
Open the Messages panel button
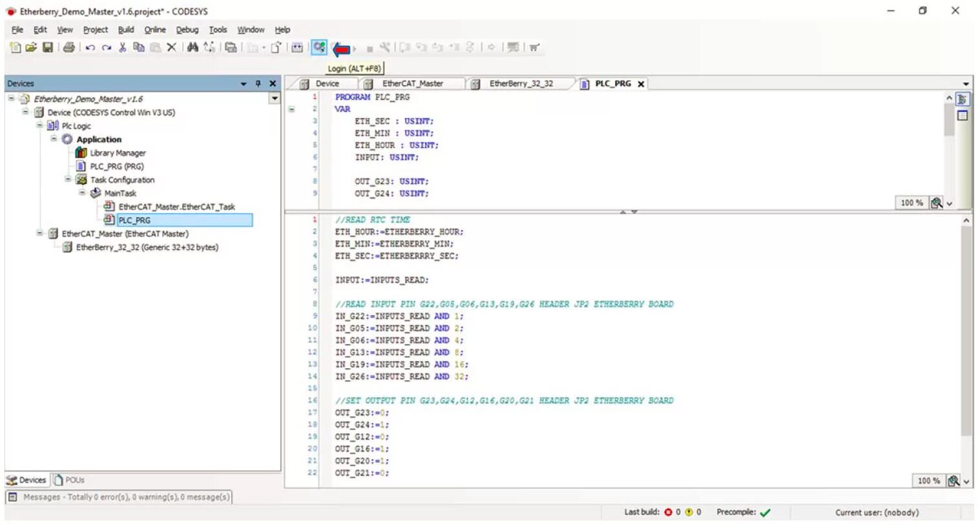point(119,497)
